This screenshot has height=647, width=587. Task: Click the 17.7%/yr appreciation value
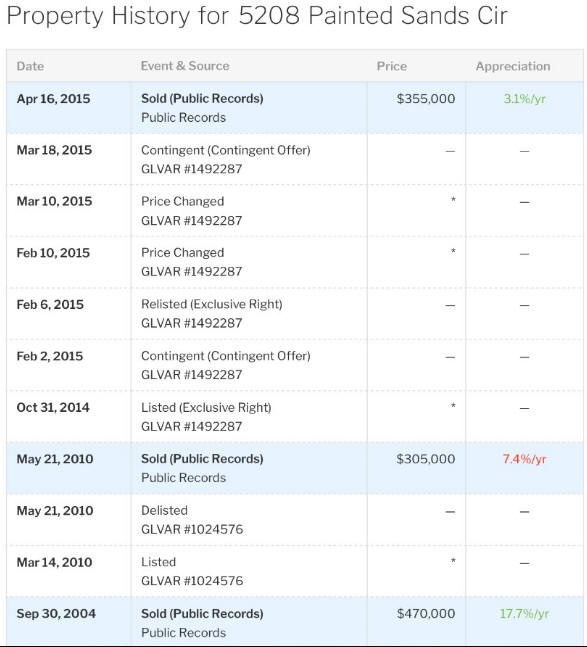524,614
